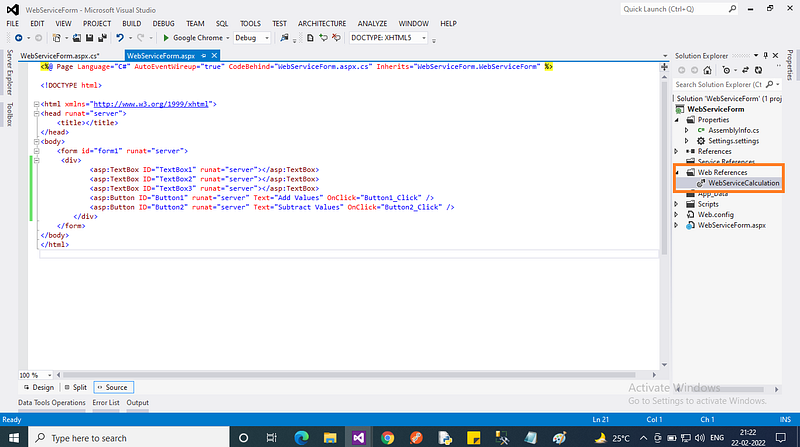Collapse the head element outlining box
This screenshot has width=800, height=447.
tap(36, 113)
